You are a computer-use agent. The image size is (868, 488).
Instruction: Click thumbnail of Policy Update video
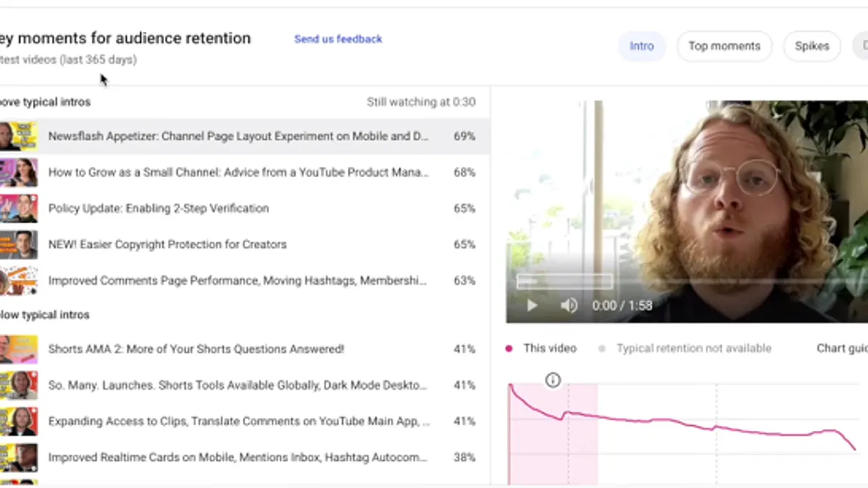pos(18,208)
